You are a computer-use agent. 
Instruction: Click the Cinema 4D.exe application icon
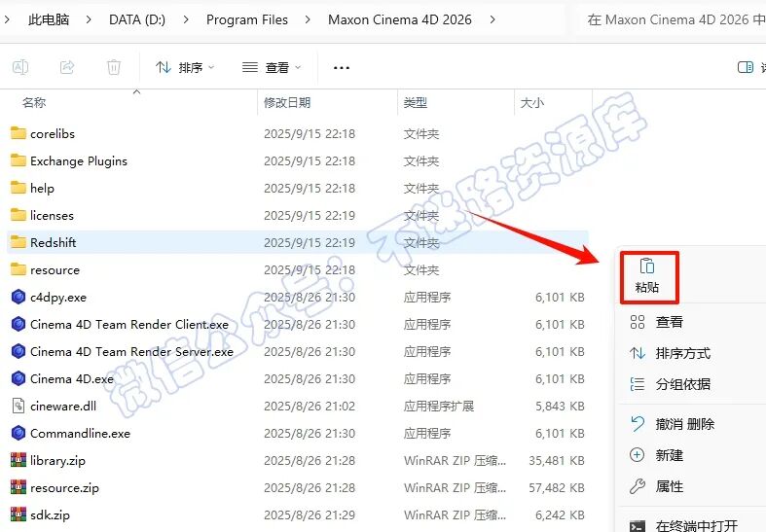[x=18, y=378]
